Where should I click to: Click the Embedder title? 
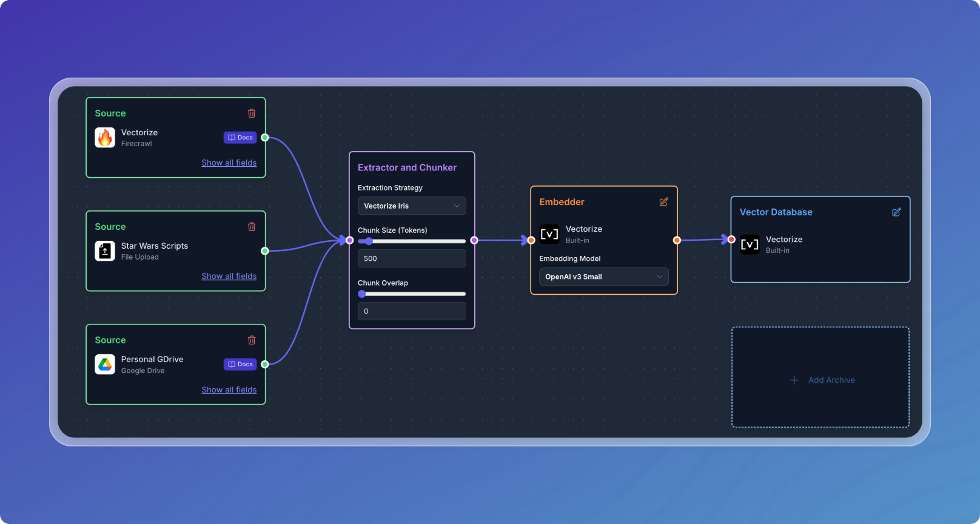(x=562, y=202)
